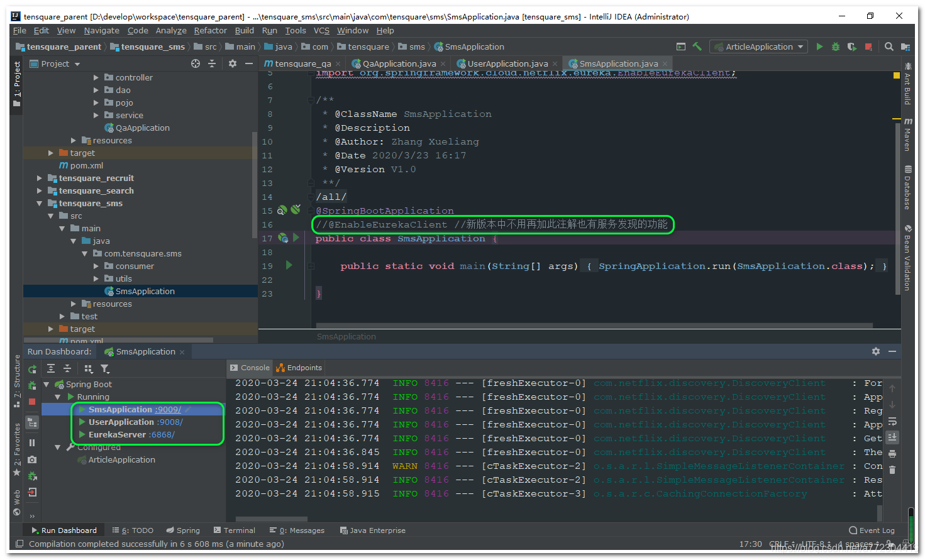925x560 pixels.
Task: Switch to QaApplication.java editor tab
Action: point(399,63)
